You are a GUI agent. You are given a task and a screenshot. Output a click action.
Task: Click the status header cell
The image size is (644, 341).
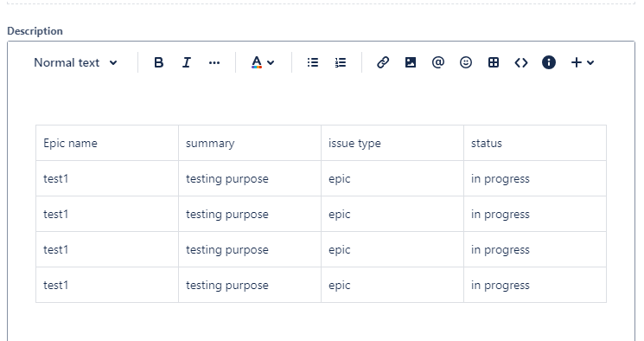click(x=535, y=143)
